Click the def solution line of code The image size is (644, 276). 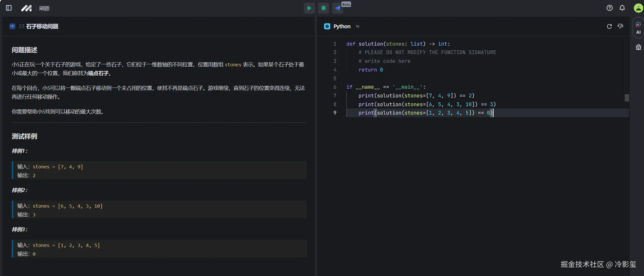pos(398,44)
